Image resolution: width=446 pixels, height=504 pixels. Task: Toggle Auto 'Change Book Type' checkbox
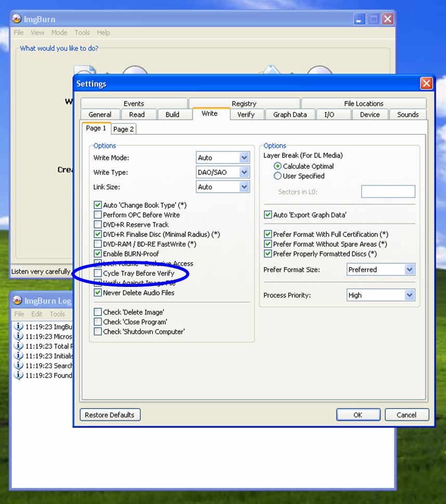click(98, 205)
